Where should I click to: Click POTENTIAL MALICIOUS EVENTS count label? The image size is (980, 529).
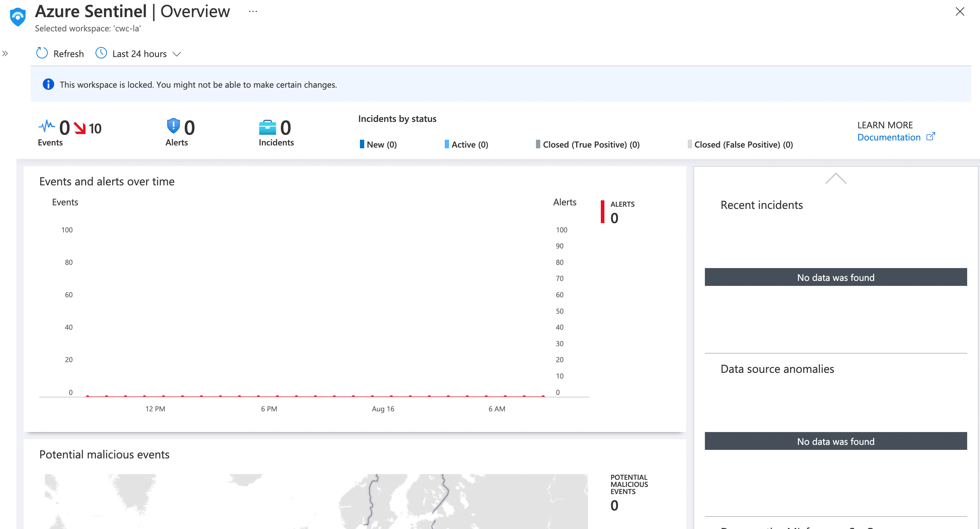629,493
